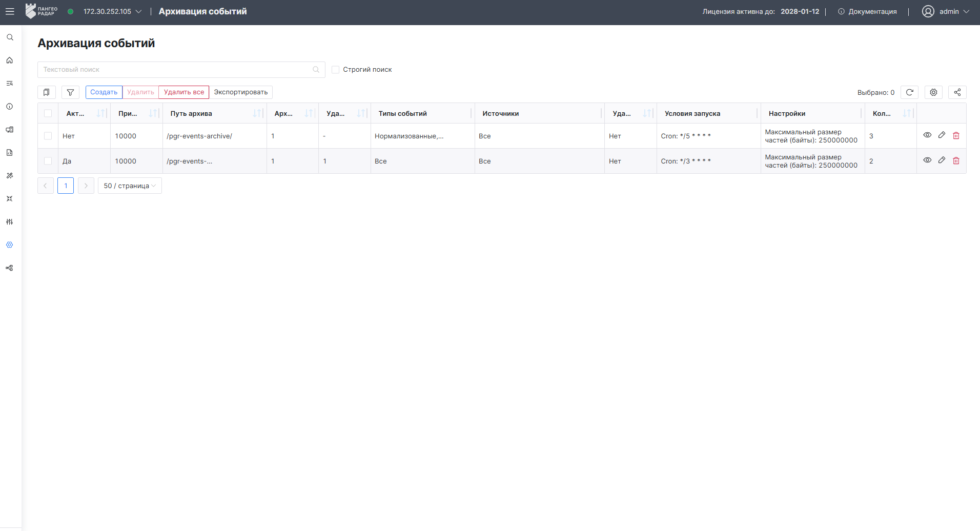Focus the Текстовый поиск search field
Viewport: 980px width, 531px height.
(181, 70)
